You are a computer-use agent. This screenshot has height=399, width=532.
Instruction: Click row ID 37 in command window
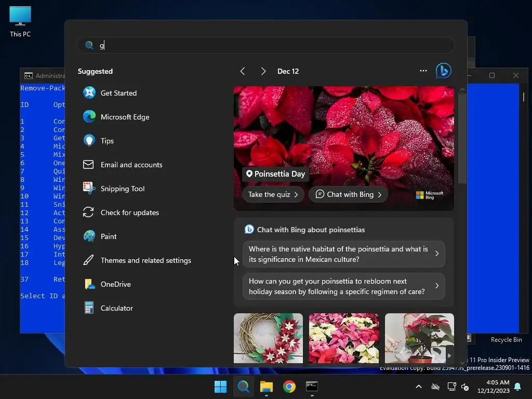tap(24, 279)
